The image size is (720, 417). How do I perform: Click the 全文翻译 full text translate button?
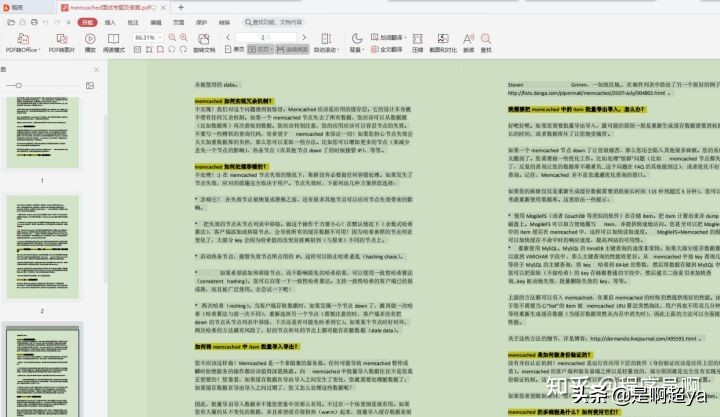[387, 49]
